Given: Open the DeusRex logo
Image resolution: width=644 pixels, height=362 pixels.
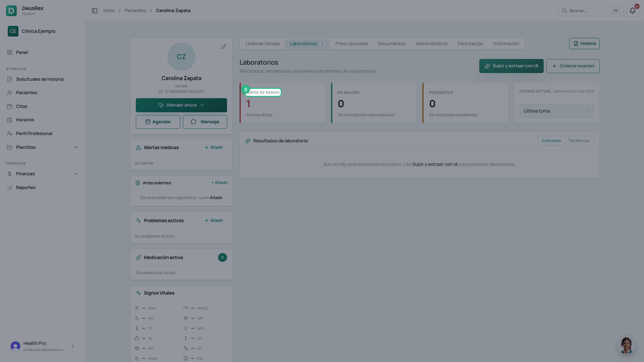Looking at the screenshot, I should point(11,11).
